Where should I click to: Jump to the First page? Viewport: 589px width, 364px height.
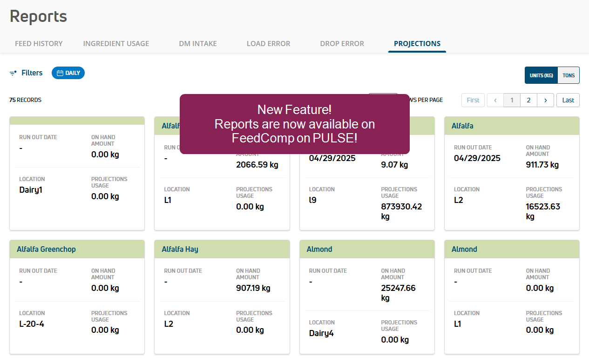473,100
